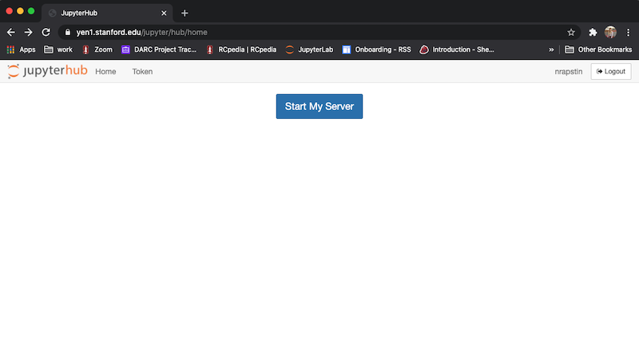Expand the work bookmarks folder

coord(58,49)
